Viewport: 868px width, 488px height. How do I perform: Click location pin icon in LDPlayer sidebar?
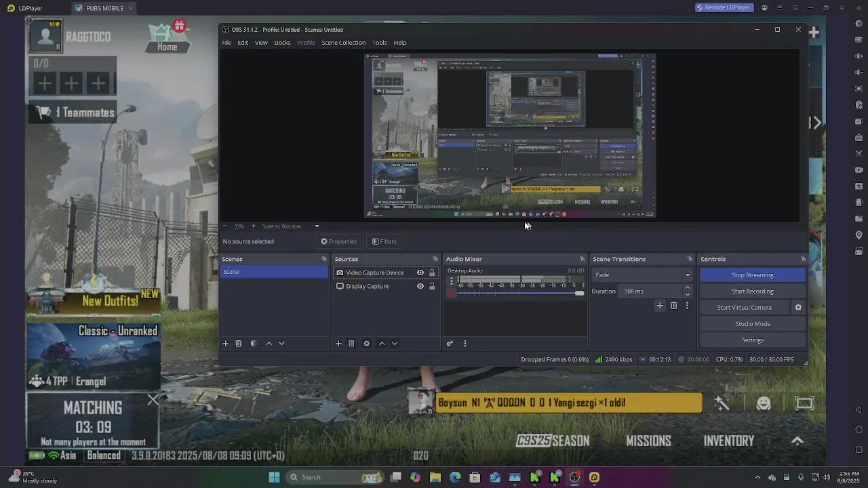(859, 235)
